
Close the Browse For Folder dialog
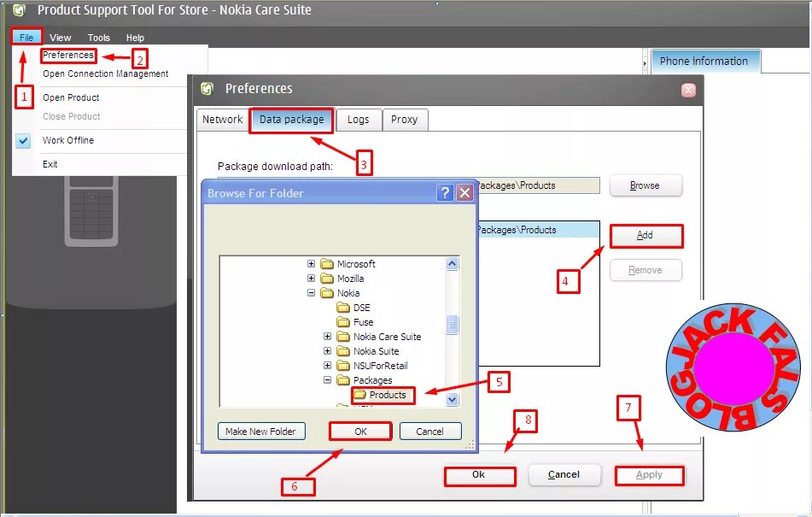tap(465, 193)
